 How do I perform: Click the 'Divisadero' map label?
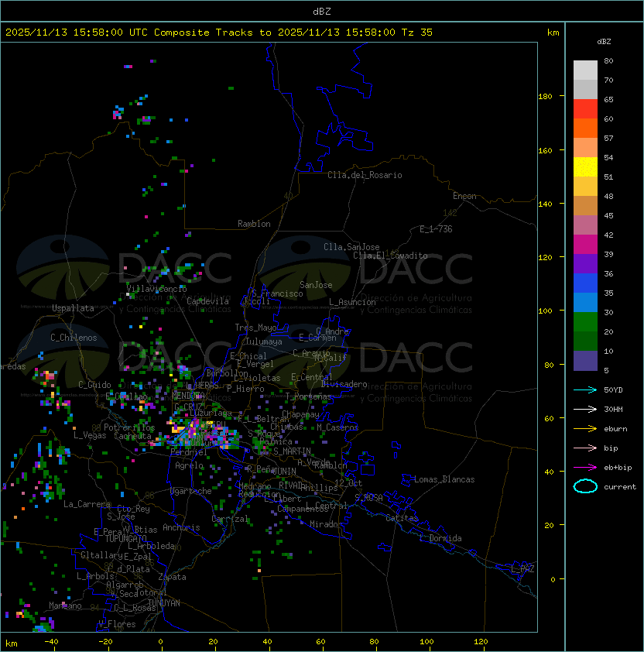[x=344, y=384]
